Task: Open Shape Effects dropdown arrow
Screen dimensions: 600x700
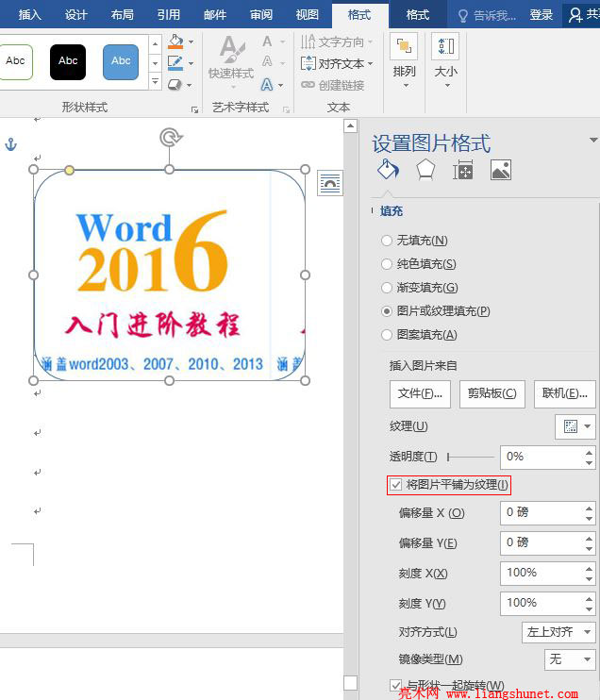Action: click(x=190, y=85)
